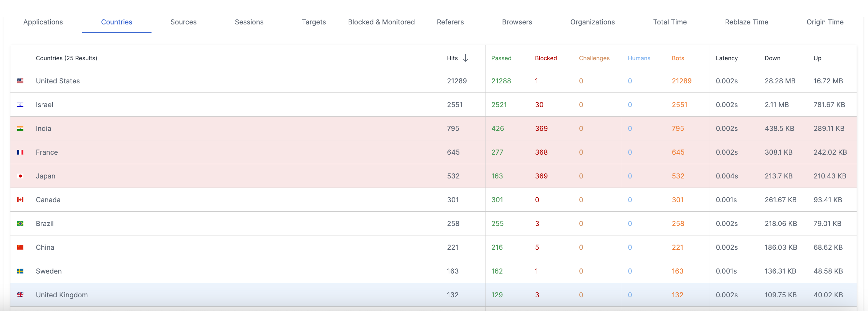Click the India flag icon
Viewport: 868px width, 311px height.
(20, 128)
